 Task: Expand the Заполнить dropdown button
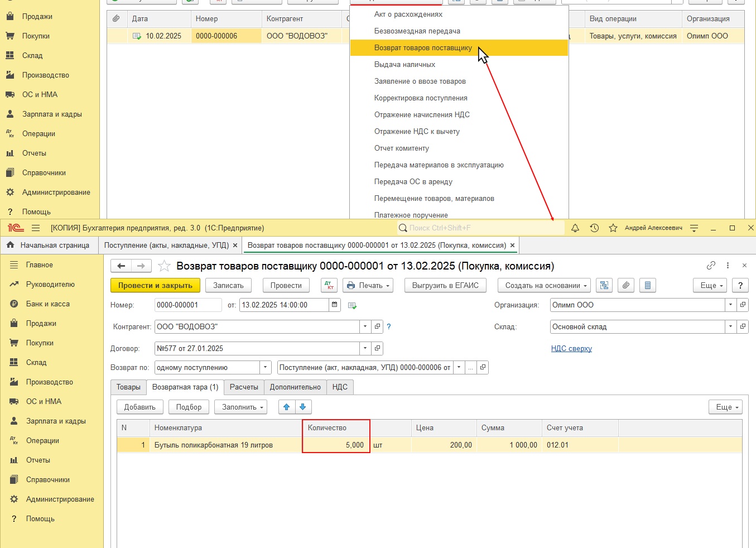coord(241,407)
